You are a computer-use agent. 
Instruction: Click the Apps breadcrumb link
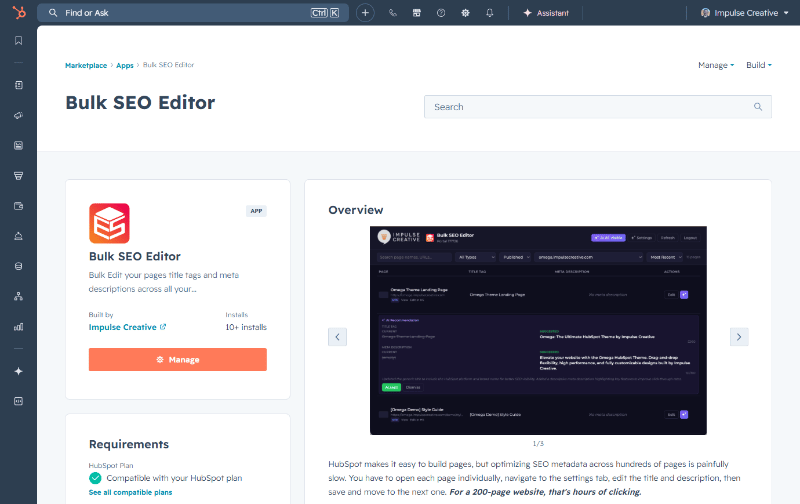coord(124,65)
